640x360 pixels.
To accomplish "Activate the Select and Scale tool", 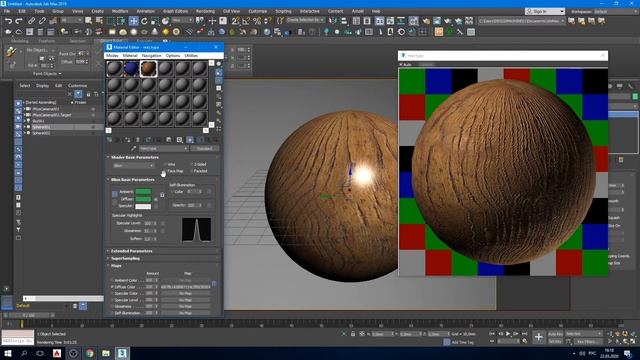I will tap(155, 20).
